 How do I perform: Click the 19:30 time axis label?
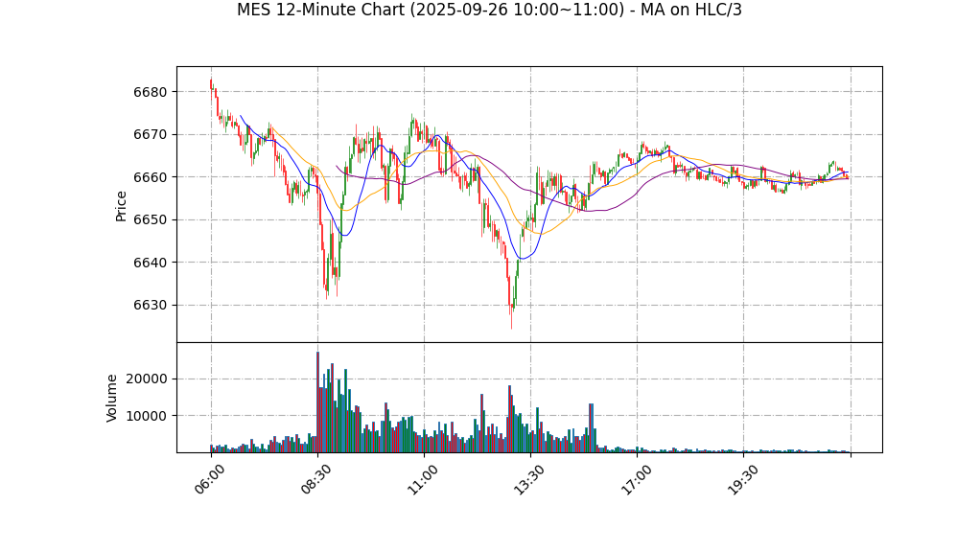pos(742,480)
